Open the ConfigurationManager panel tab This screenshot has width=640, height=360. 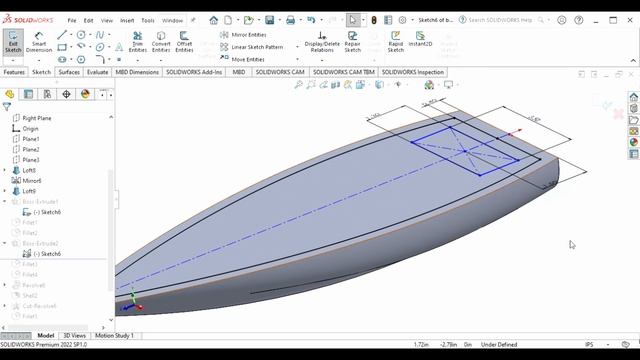(47, 94)
